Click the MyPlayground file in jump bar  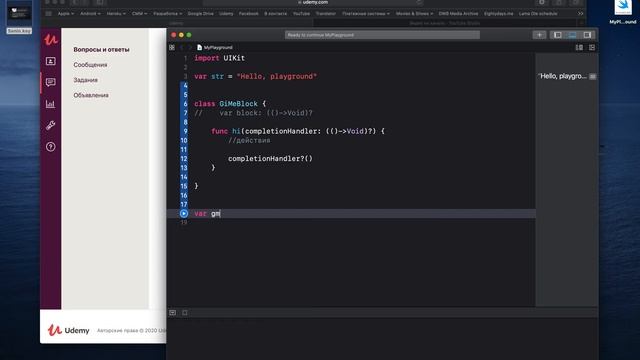click(215, 47)
